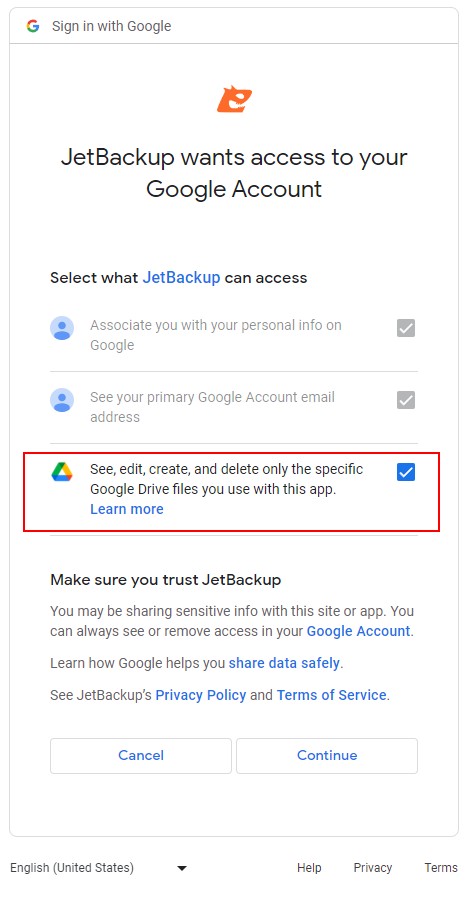This screenshot has height=899, width=472.
Task: Click the Cancel button
Action: click(141, 756)
